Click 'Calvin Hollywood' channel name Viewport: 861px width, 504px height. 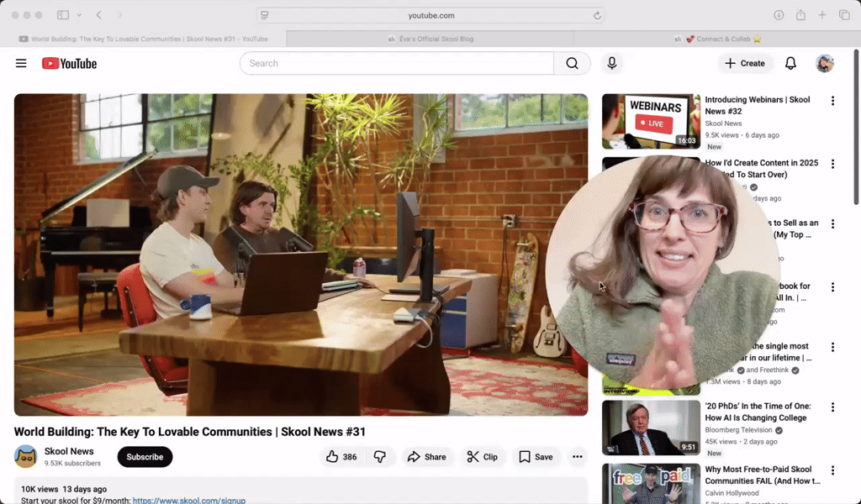[x=732, y=493]
